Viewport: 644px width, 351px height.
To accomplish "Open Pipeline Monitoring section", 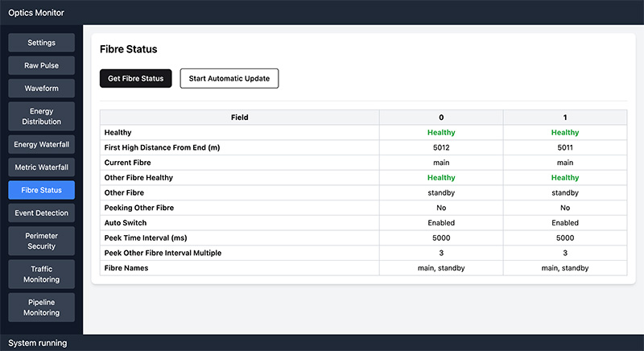I will [x=41, y=308].
